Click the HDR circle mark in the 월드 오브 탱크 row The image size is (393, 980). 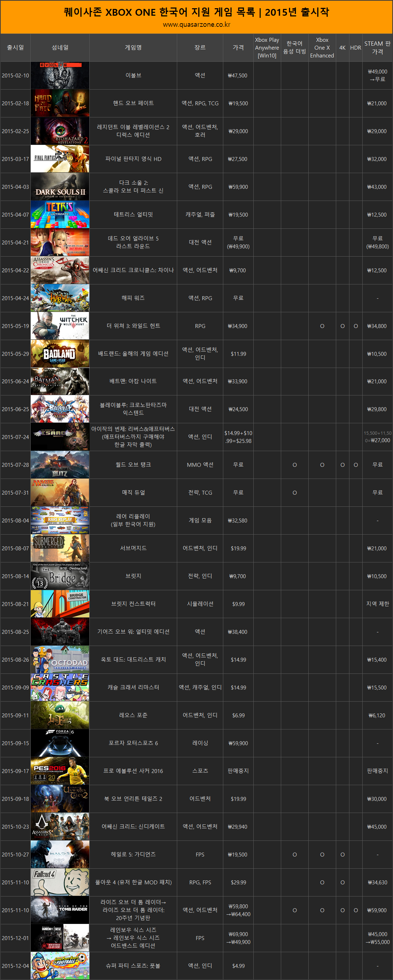point(356,465)
